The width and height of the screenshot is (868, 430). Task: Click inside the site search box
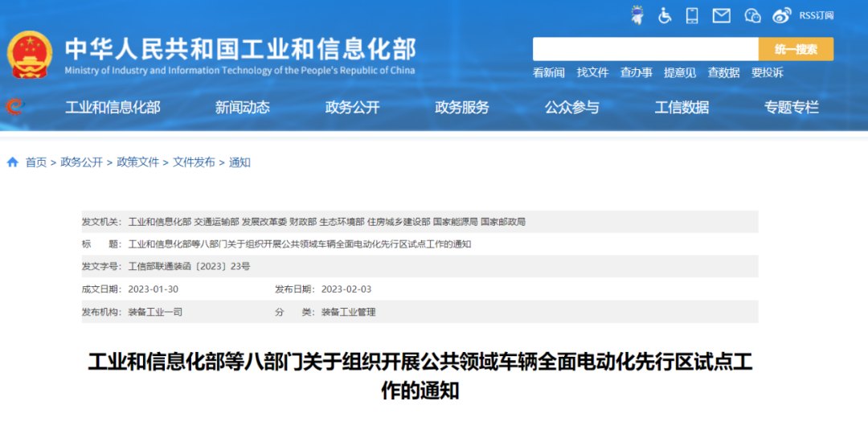point(645,49)
